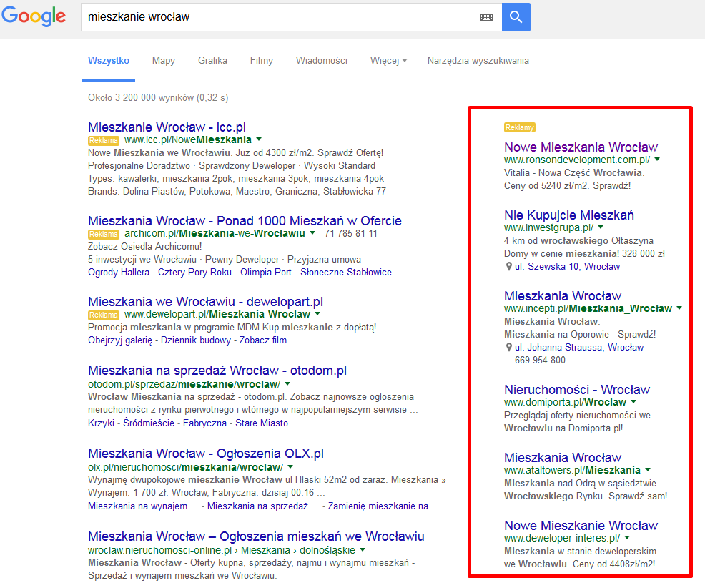Expand the arrow next to otodom.pl/sprzedaz/mieszkanie/wroclaw/
The width and height of the screenshot is (705, 588).
[x=287, y=383]
